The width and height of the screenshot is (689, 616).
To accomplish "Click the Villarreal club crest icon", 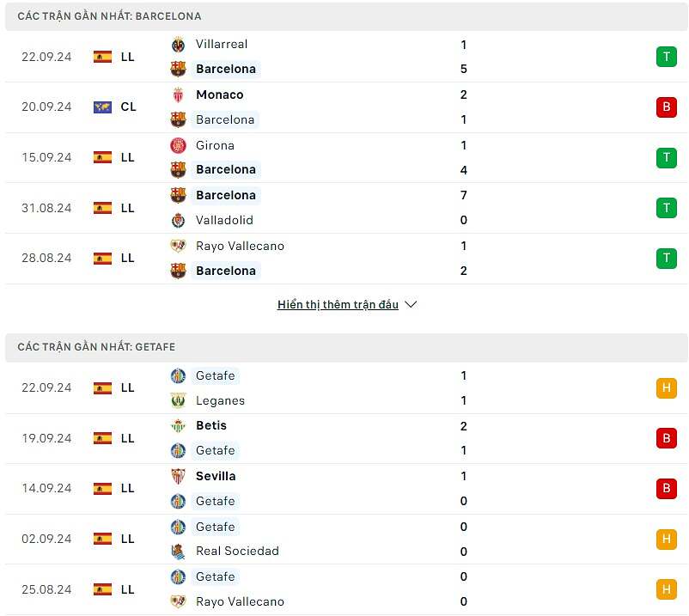I will click(178, 45).
